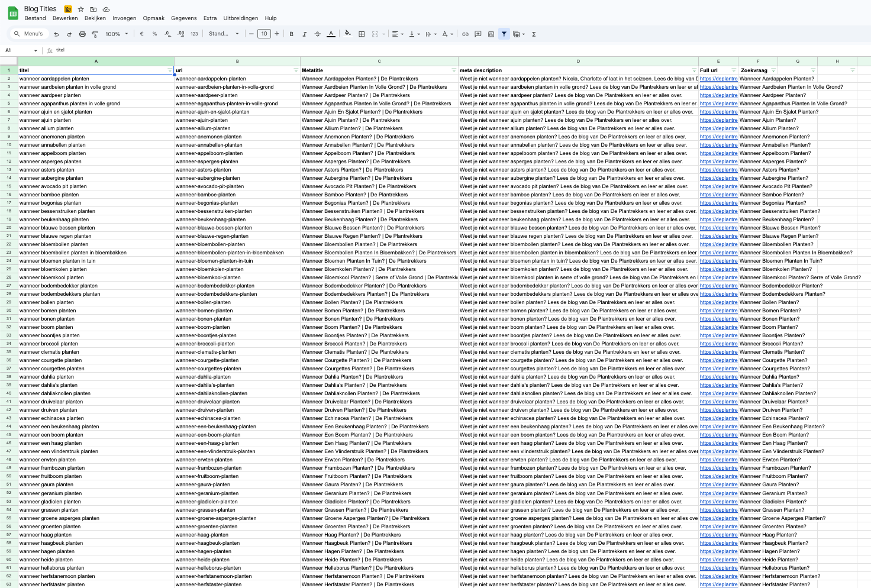Open filter menu for Zoekvraag column
This screenshot has height=588, width=871.
click(773, 70)
